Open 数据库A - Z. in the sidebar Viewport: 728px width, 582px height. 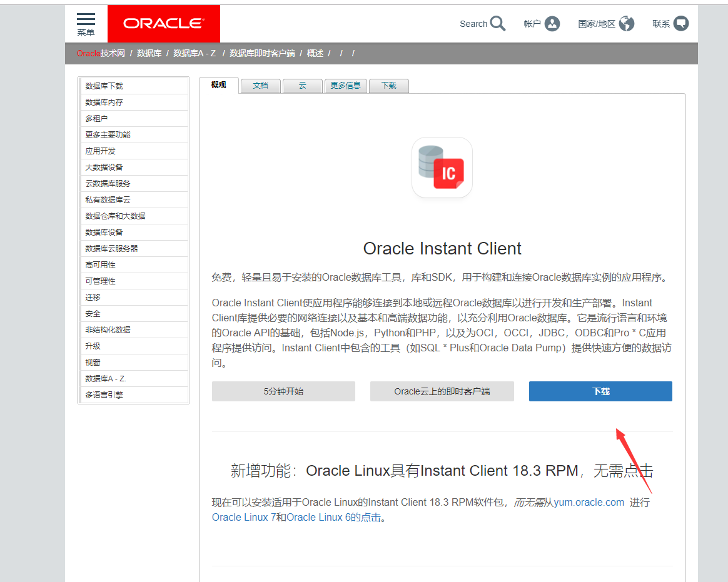(134, 379)
